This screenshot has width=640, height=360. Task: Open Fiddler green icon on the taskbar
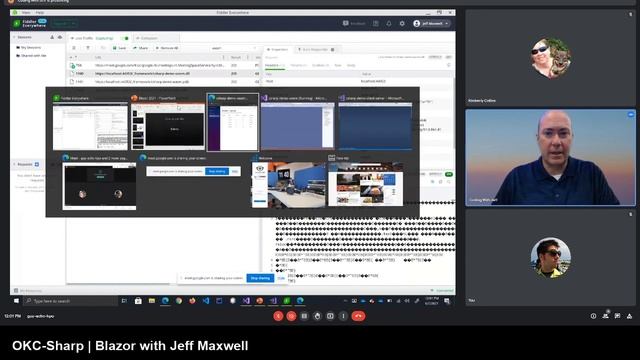click(x=287, y=301)
